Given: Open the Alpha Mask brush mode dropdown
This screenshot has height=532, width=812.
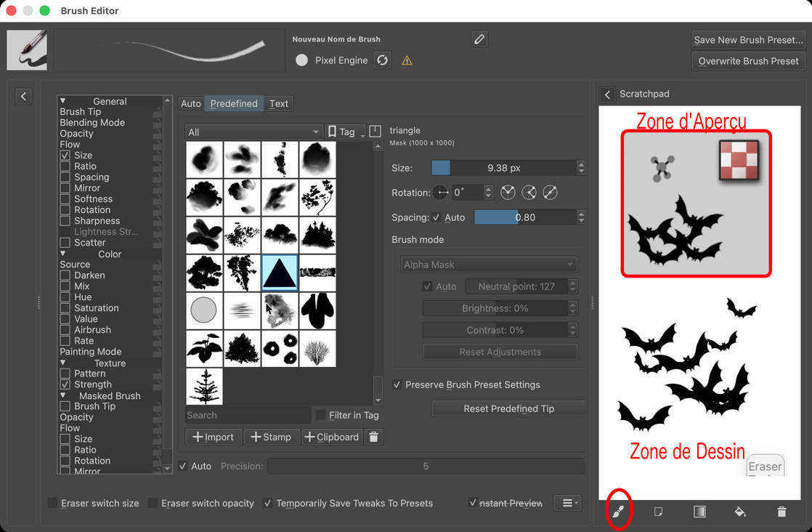Looking at the screenshot, I should coord(489,265).
